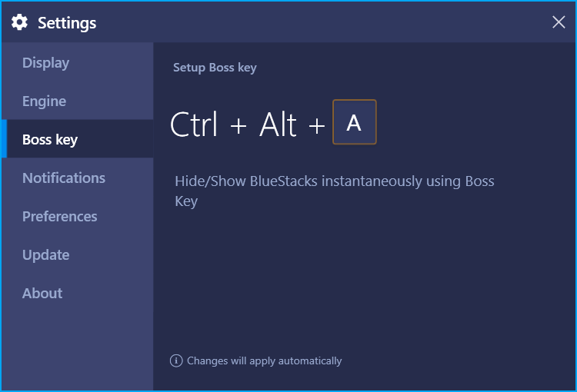Open the Display settings tab
Screen dimensions: 577x392
point(77,63)
